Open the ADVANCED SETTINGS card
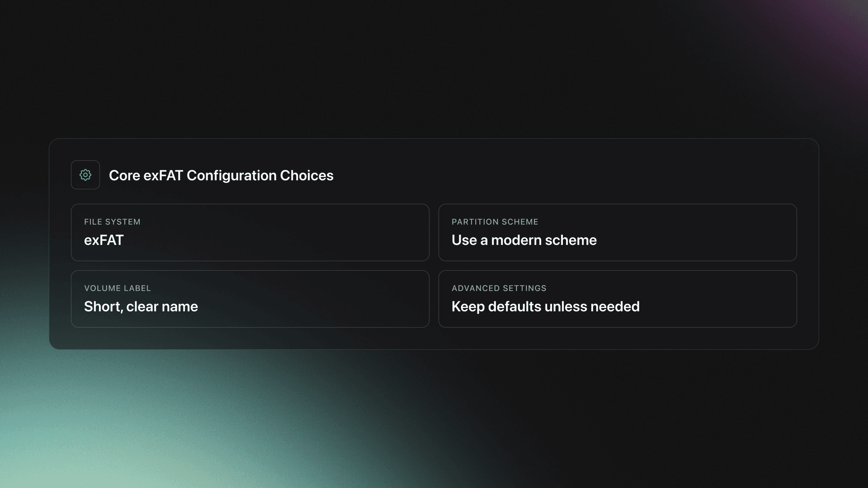The image size is (868, 488). pyautogui.click(x=618, y=298)
